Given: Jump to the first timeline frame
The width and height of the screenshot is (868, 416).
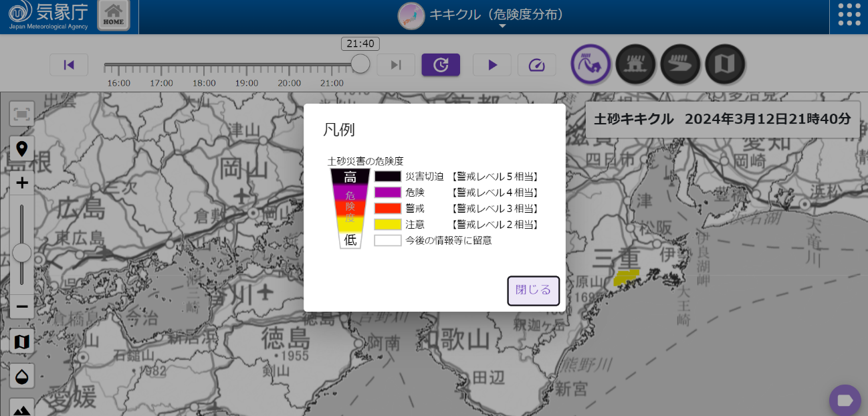Looking at the screenshot, I should (69, 65).
